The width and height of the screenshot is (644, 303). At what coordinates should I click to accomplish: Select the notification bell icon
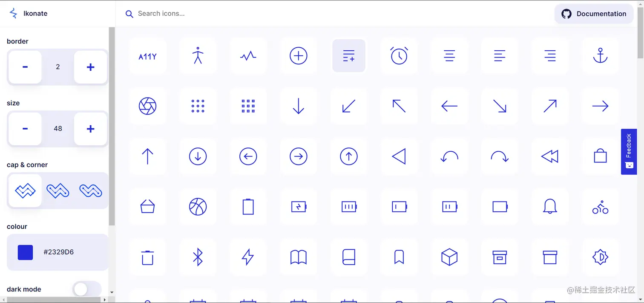coord(550,207)
